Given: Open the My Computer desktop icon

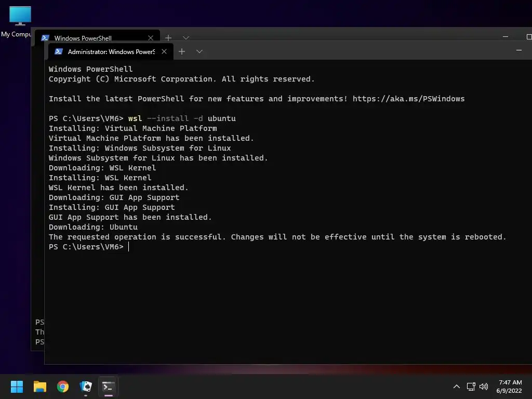Looking at the screenshot, I should 16,21.
